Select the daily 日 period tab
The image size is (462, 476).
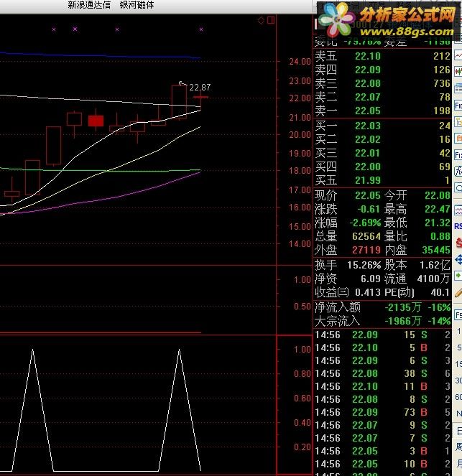point(458,431)
